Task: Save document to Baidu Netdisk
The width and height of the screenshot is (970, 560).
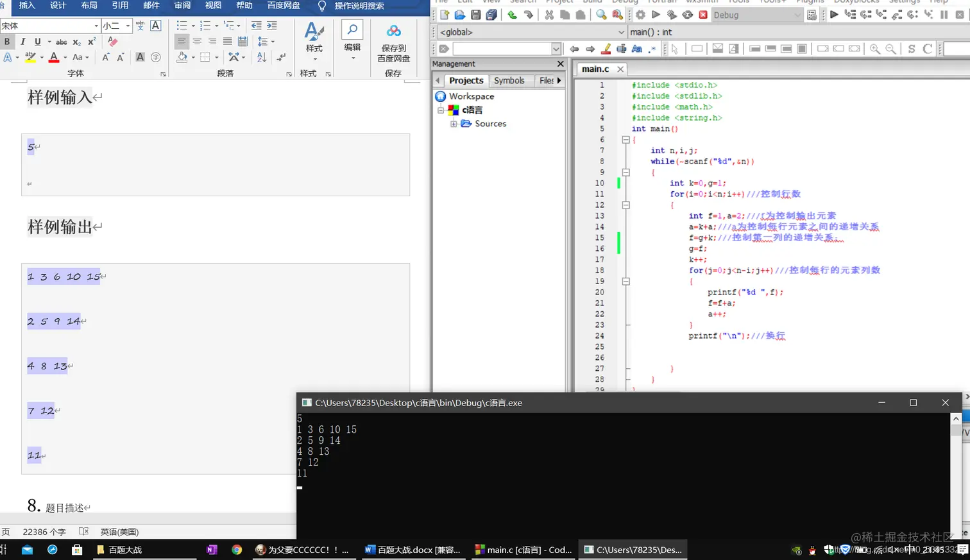Action: pos(393,44)
